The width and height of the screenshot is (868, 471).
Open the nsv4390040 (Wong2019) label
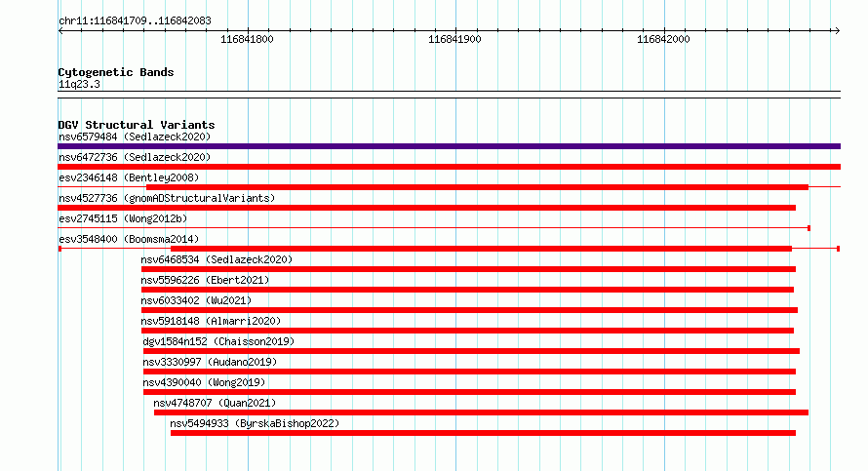(204, 382)
